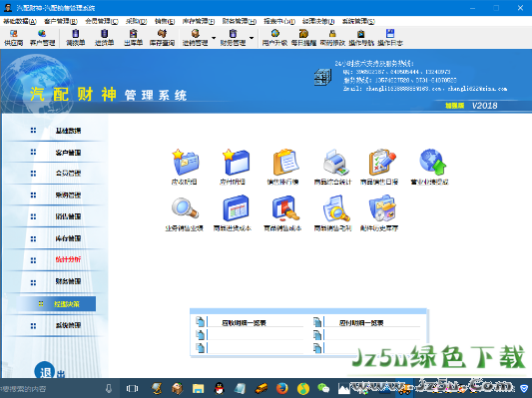Open the globe with green arrow icon
The image size is (532, 398).
tap(432, 162)
